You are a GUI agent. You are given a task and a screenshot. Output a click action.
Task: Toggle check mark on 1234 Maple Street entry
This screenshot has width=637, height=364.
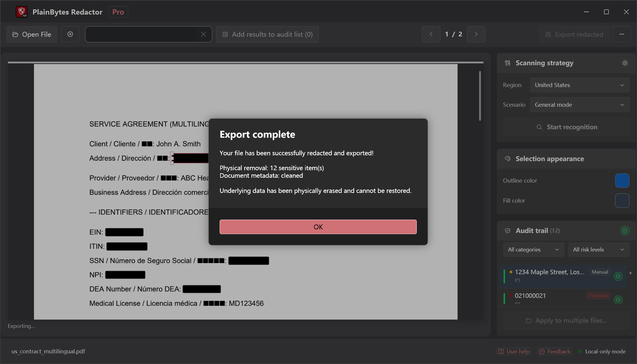coord(618,276)
